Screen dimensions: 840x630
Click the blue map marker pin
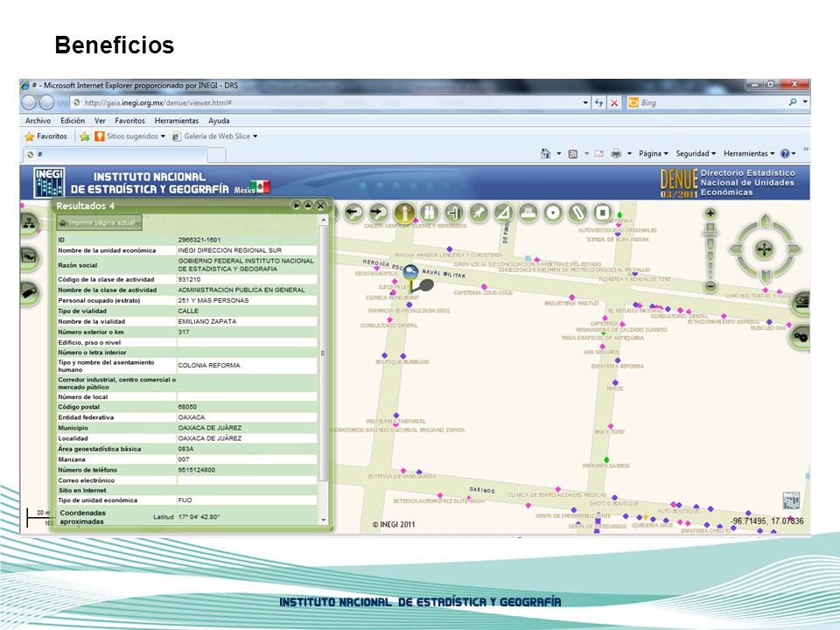pyautogui.click(x=410, y=273)
